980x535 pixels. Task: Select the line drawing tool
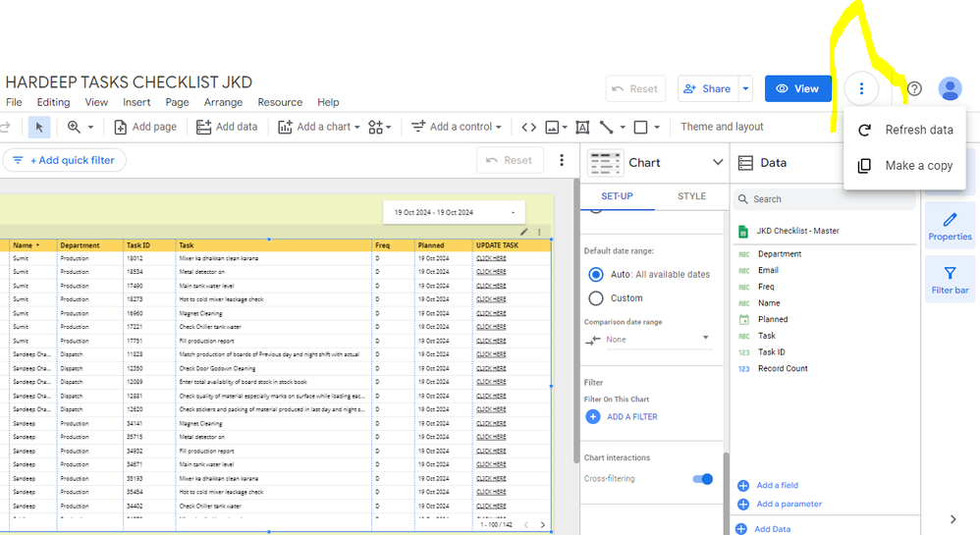click(606, 128)
